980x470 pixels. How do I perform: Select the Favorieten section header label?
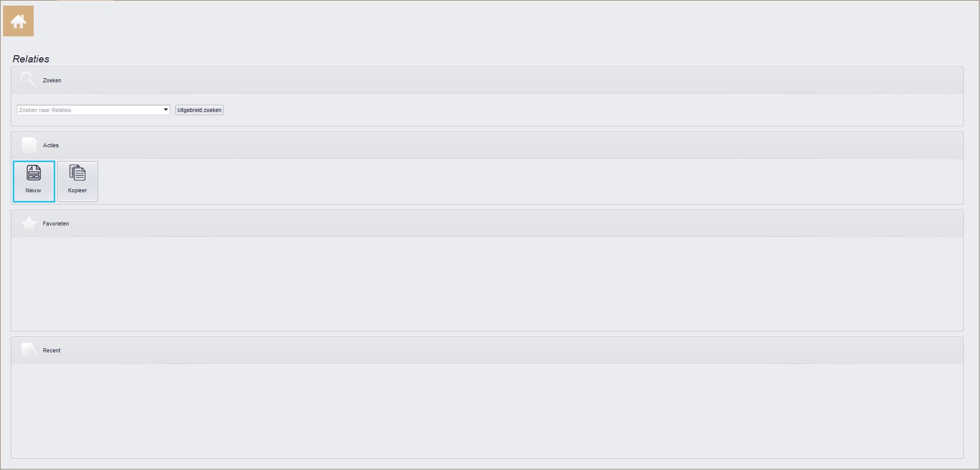(56, 223)
